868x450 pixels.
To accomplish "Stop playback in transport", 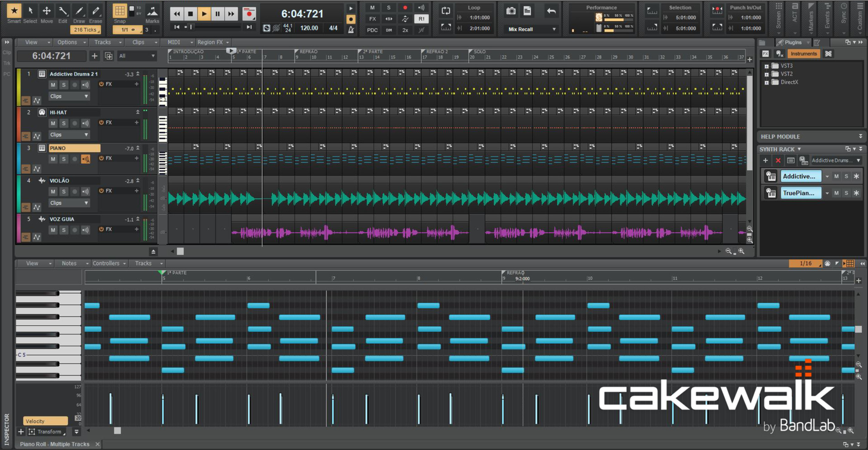I will coord(190,14).
